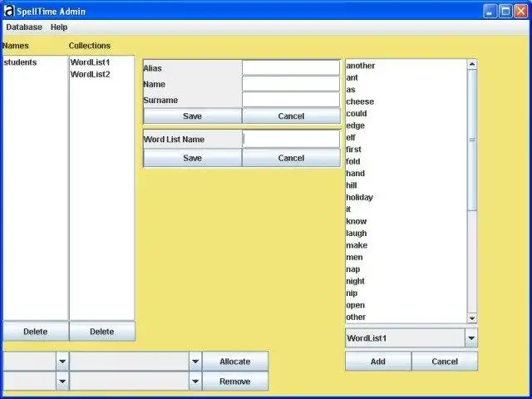Viewport: 532px width, 399px height.
Task: Close the SpellTime Admin window
Action: pos(521,11)
